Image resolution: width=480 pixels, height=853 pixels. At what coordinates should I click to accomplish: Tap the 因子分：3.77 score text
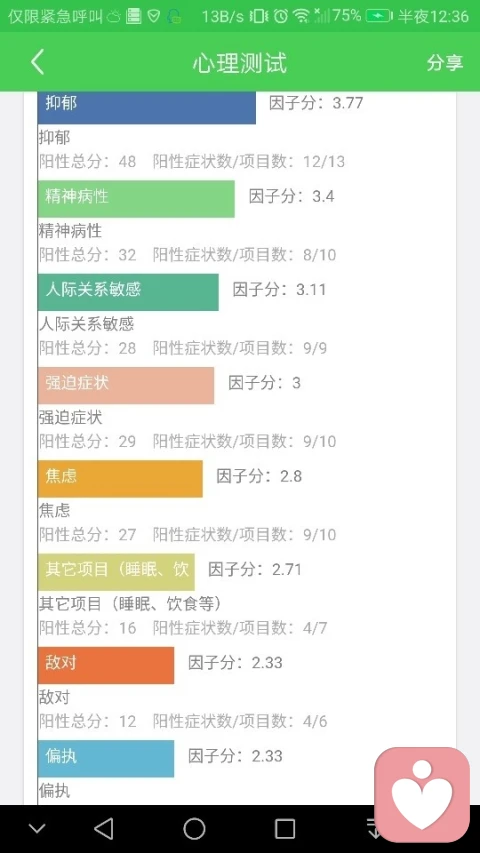click(316, 102)
